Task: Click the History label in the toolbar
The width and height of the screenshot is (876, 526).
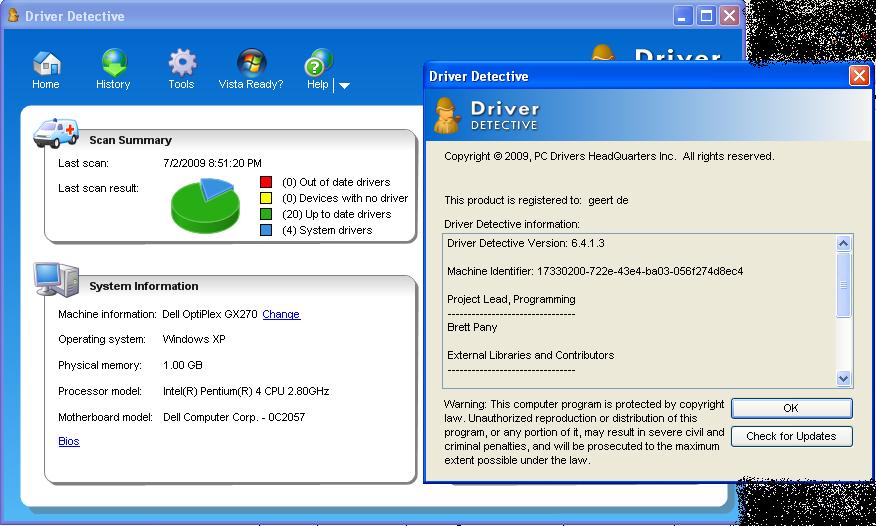Action: pyautogui.click(x=113, y=84)
